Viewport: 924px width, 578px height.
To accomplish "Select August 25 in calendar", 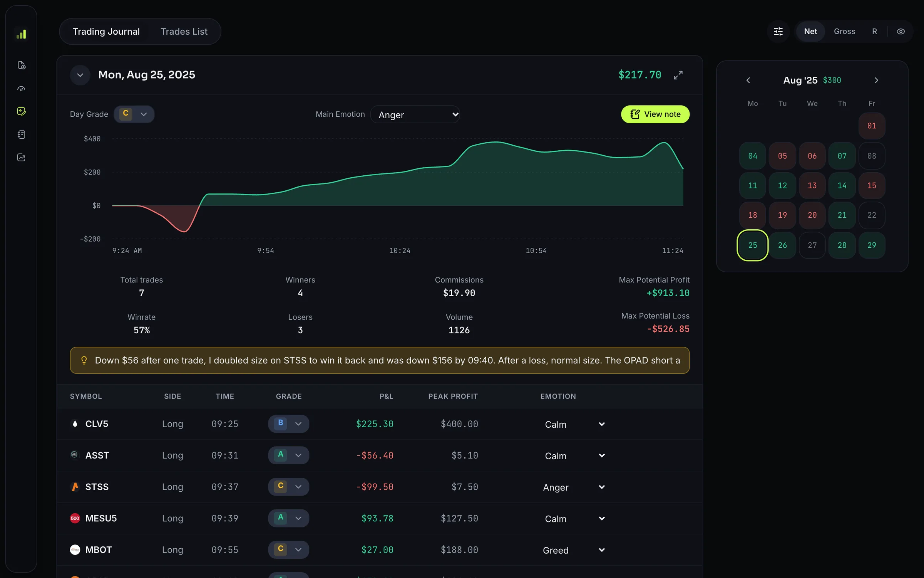I will tap(753, 245).
